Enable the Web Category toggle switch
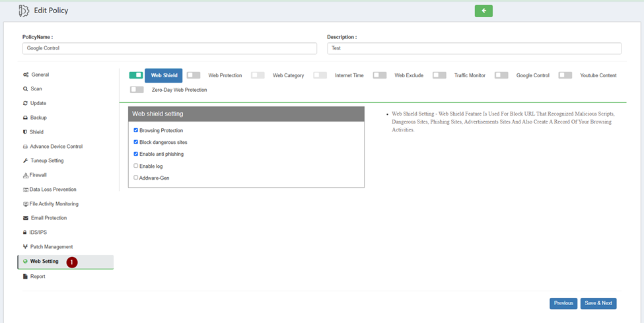 (258, 75)
